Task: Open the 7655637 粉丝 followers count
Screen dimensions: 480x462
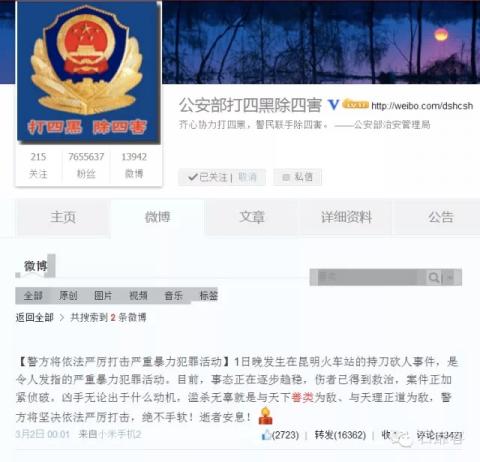Action: 86,165
